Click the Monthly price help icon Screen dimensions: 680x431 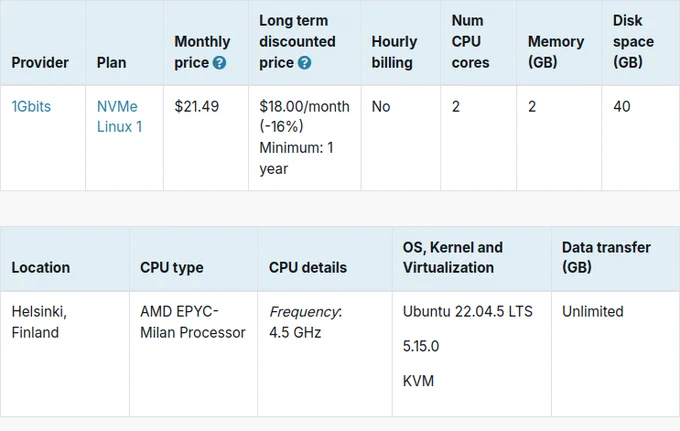pyautogui.click(x=219, y=63)
